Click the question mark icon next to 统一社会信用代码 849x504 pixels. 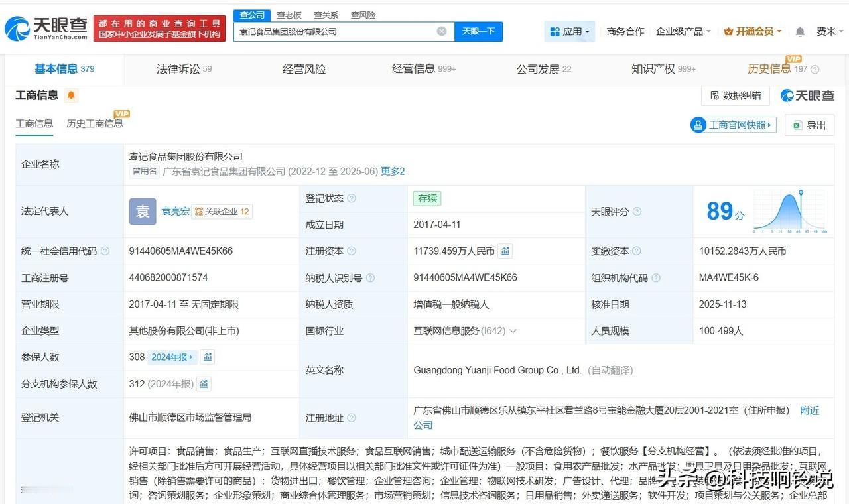tap(104, 251)
